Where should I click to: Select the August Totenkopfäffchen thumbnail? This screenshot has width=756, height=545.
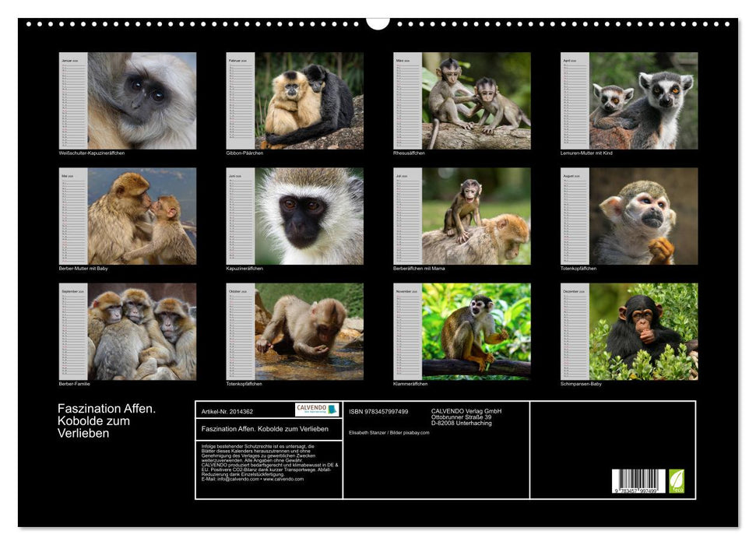643,216
